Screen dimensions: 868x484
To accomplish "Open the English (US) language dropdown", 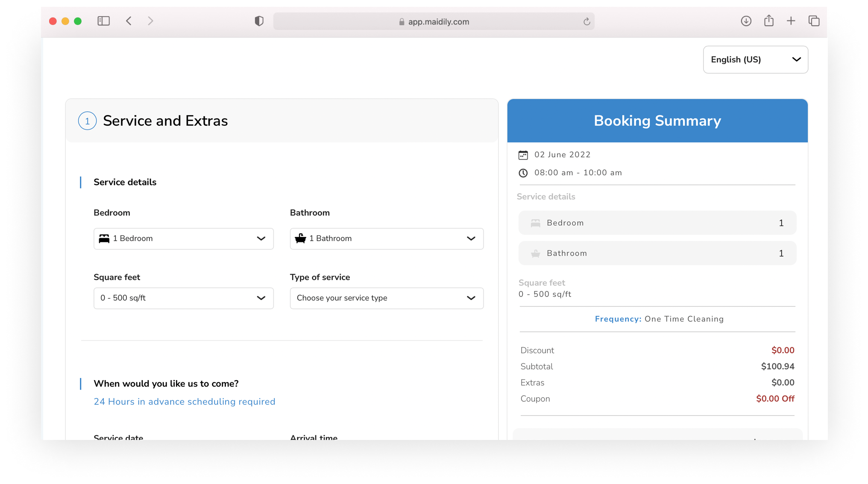I will pyautogui.click(x=755, y=59).
